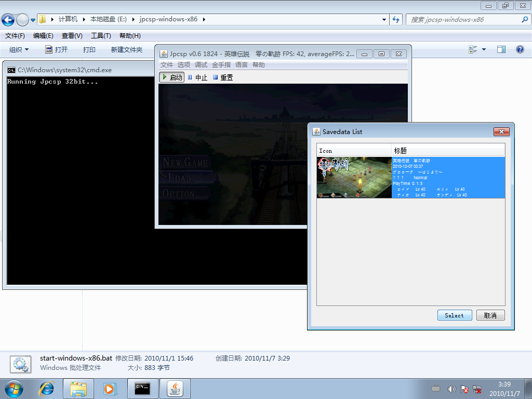Launch Internet Explorer from taskbar
This screenshot has height=399, width=532.
46,389
